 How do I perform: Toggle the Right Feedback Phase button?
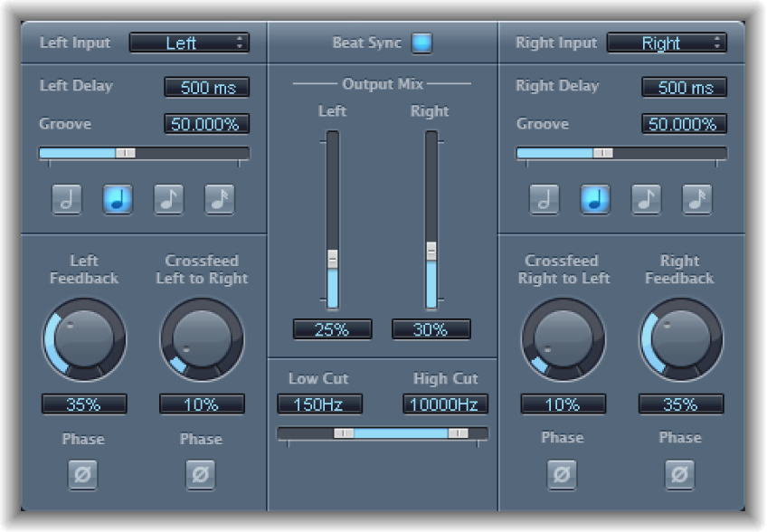click(679, 475)
